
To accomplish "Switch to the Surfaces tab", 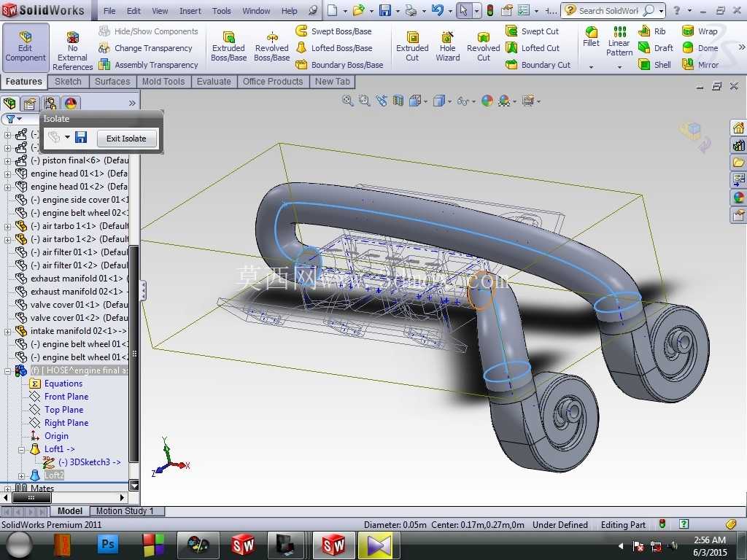I will (112, 82).
